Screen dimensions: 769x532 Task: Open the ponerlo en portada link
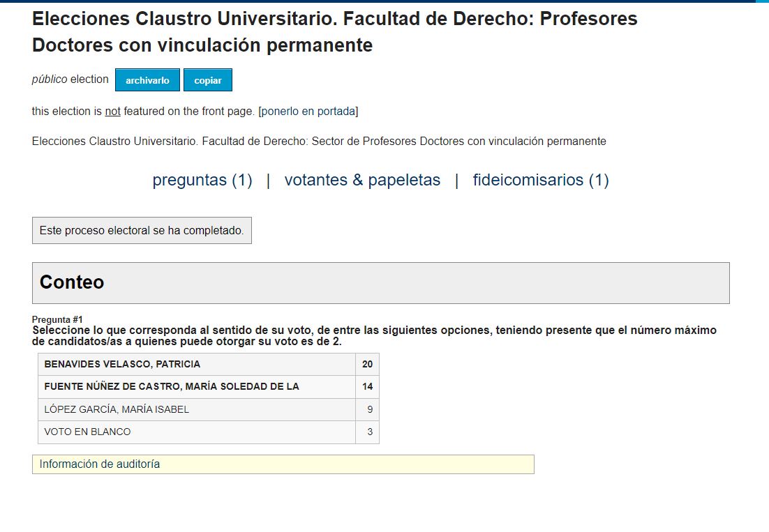click(308, 111)
